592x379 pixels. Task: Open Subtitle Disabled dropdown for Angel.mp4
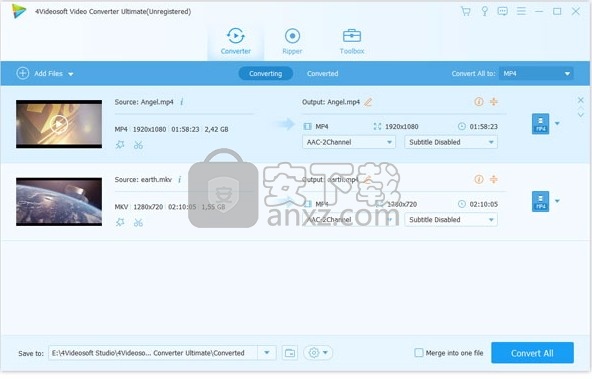coord(451,142)
